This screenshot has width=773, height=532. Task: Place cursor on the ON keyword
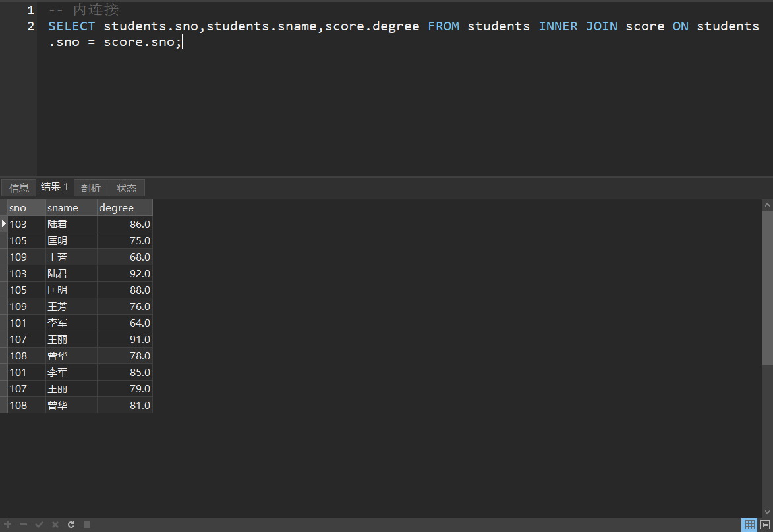[680, 26]
